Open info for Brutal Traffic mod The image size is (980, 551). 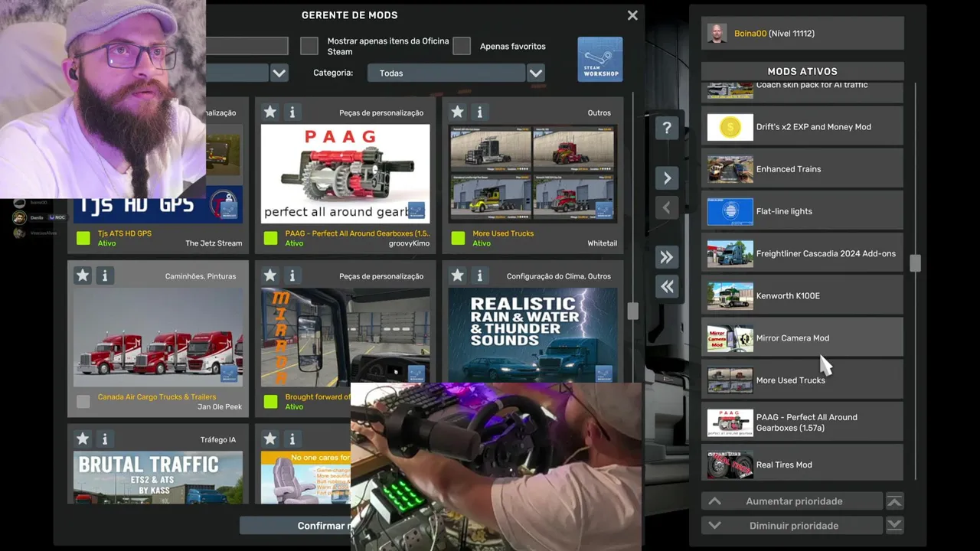105,439
